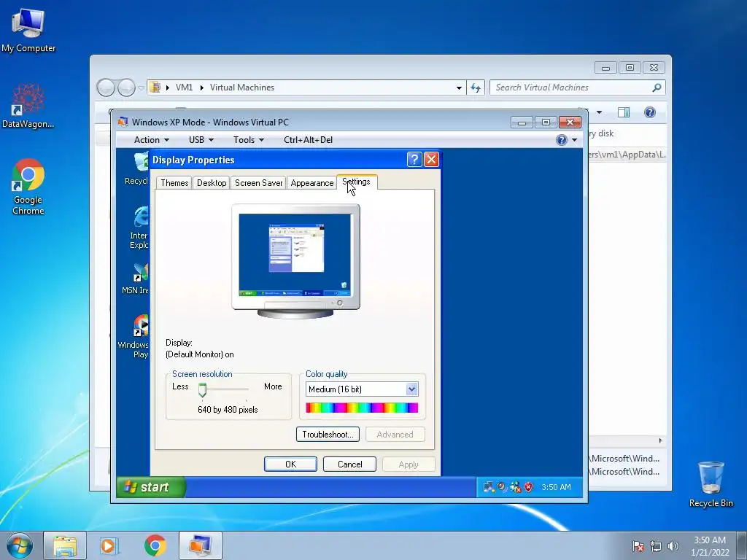Open the XP Recycle Bin icon

pos(137,169)
